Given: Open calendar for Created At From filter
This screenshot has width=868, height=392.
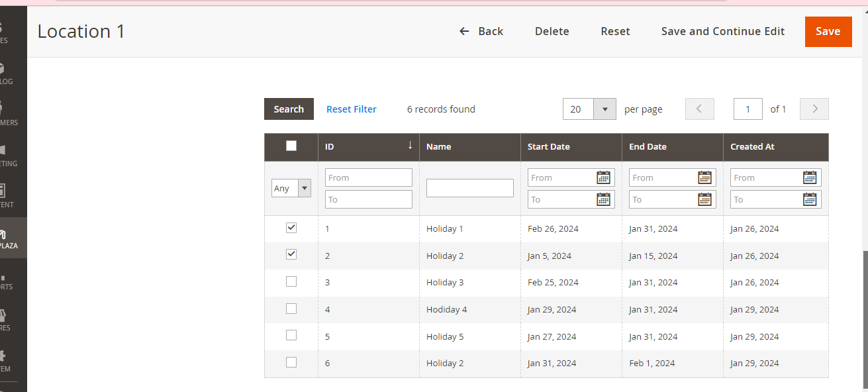Looking at the screenshot, I should [810, 177].
